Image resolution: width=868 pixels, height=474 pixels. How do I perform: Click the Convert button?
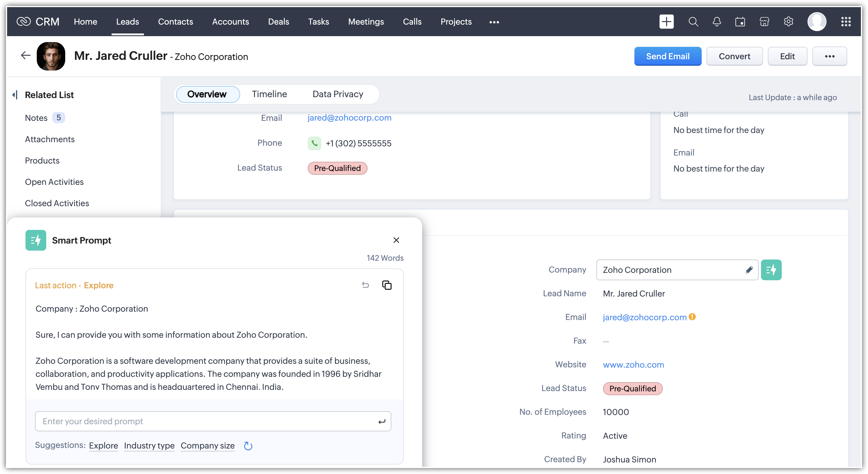coord(734,56)
